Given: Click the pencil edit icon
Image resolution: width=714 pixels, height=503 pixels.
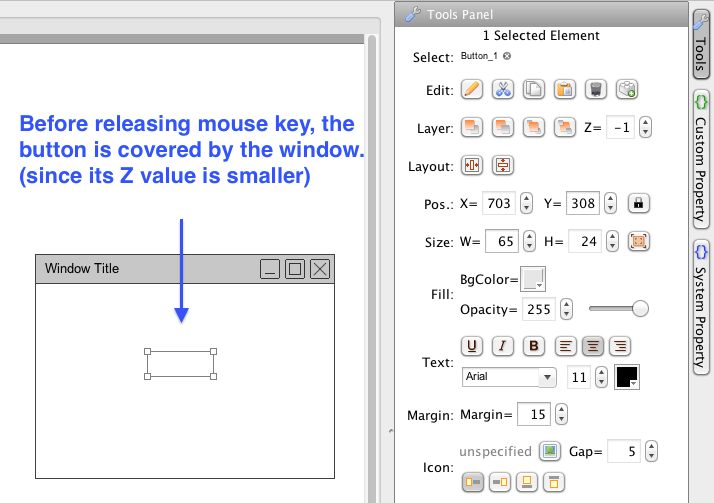Looking at the screenshot, I should [472, 89].
